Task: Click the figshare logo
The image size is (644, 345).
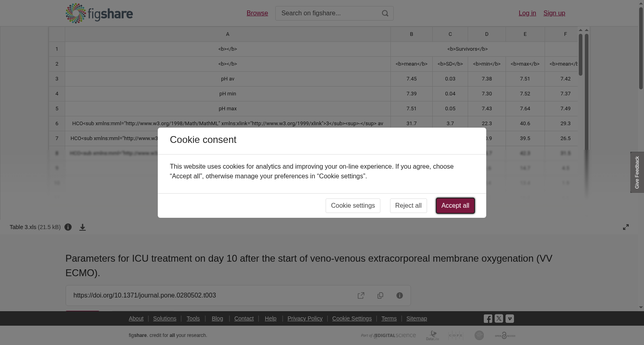Action: pos(99,13)
